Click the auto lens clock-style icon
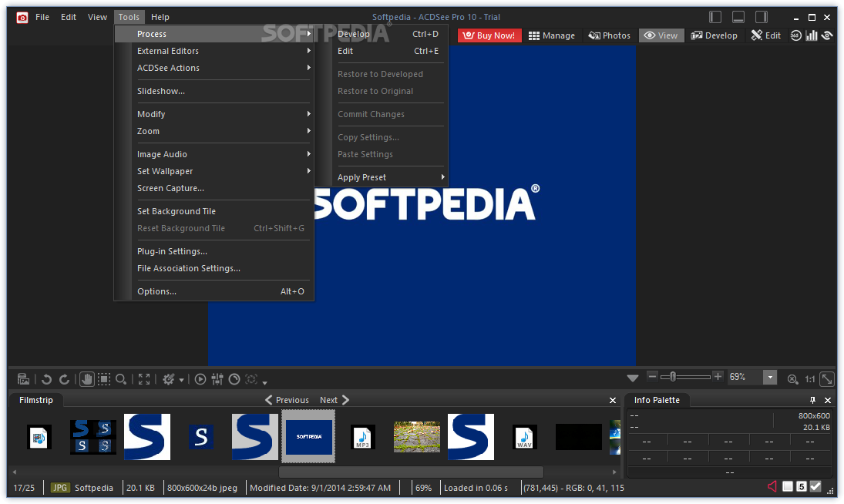Viewport: 844px width, 504px height. click(234, 379)
